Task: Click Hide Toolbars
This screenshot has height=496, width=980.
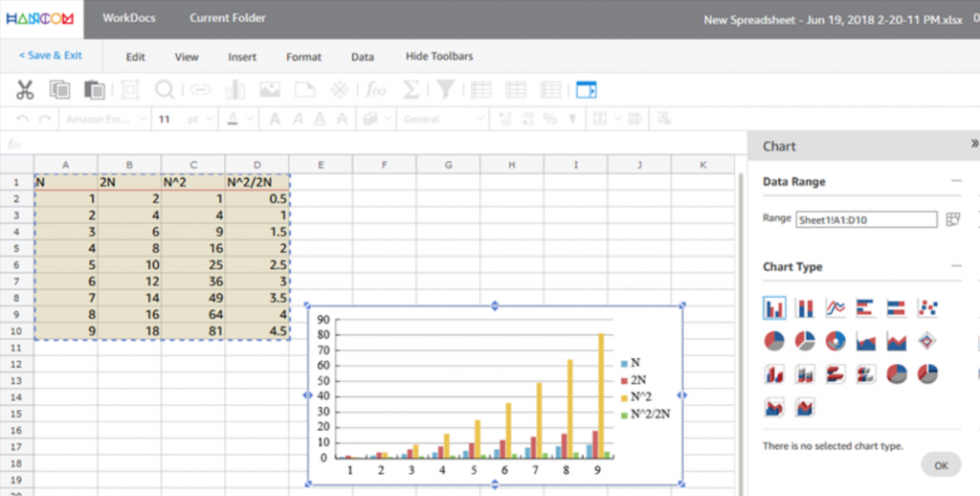Action: pos(439,56)
